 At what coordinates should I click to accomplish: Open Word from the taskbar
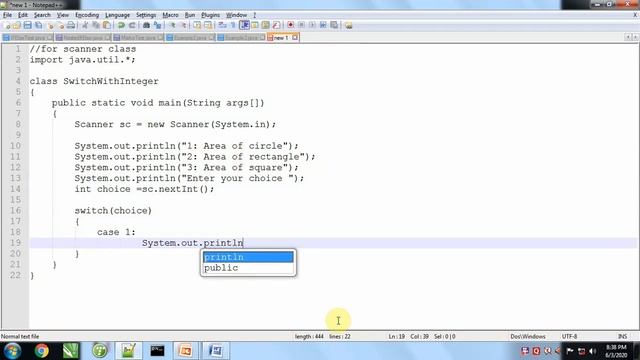(215, 351)
